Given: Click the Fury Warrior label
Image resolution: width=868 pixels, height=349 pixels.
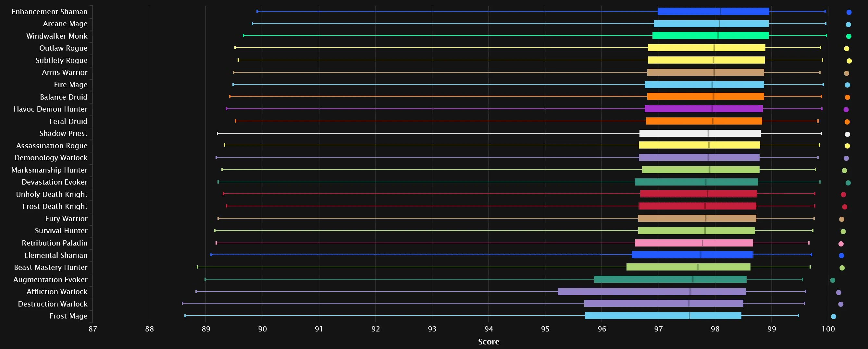Looking at the screenshot, I should pos(66,219).
